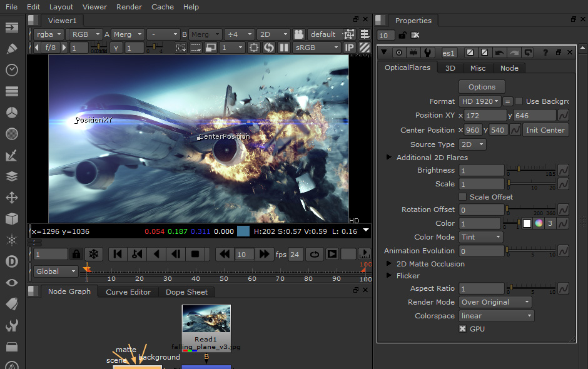Open the 3D nodes cube icon
This screenshot has width=588, height=369.
click(12, 219)
